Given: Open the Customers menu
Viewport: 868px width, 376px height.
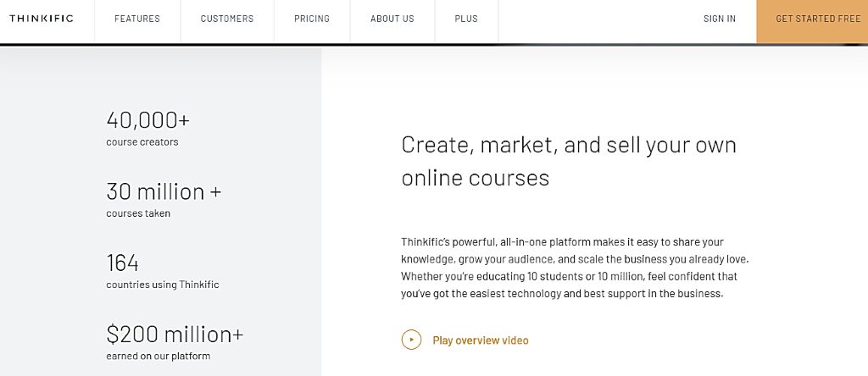Looking at the screenshot, I should pos(227,19).
